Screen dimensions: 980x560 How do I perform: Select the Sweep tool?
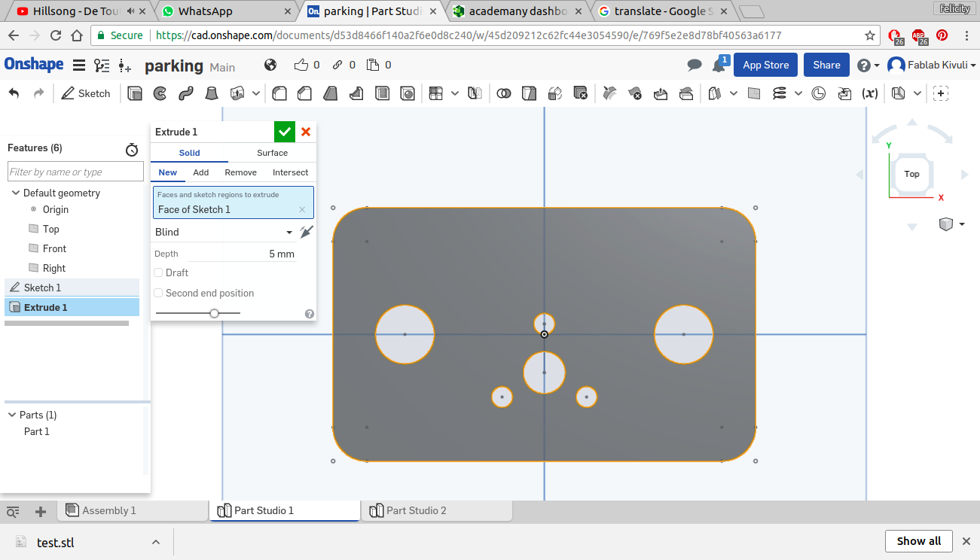(x=185, y=93)
